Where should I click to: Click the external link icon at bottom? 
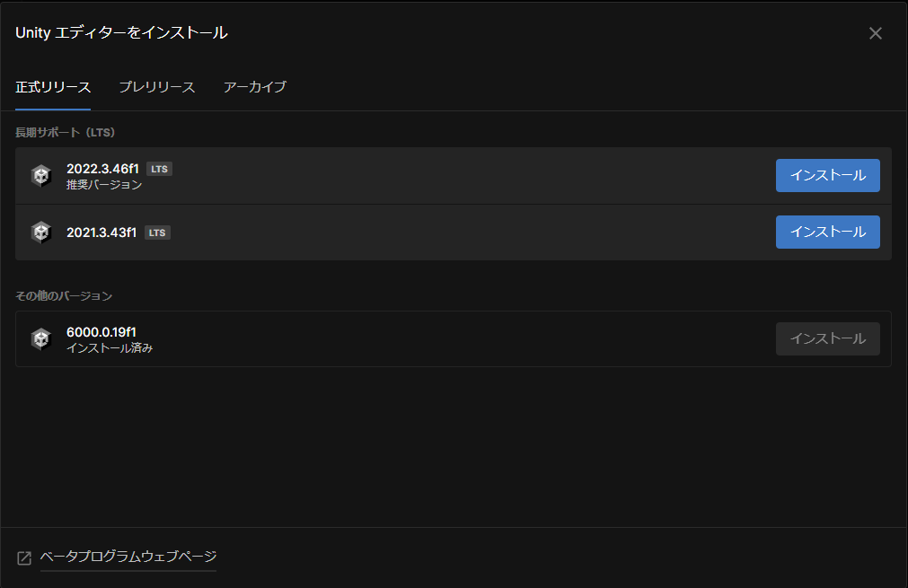(x=24, y=558)
